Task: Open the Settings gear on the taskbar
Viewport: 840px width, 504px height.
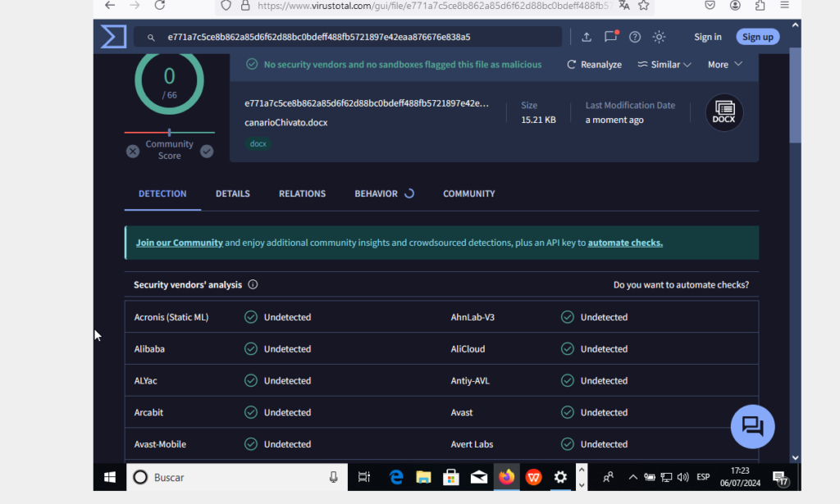Action: (x=560, y=477)
